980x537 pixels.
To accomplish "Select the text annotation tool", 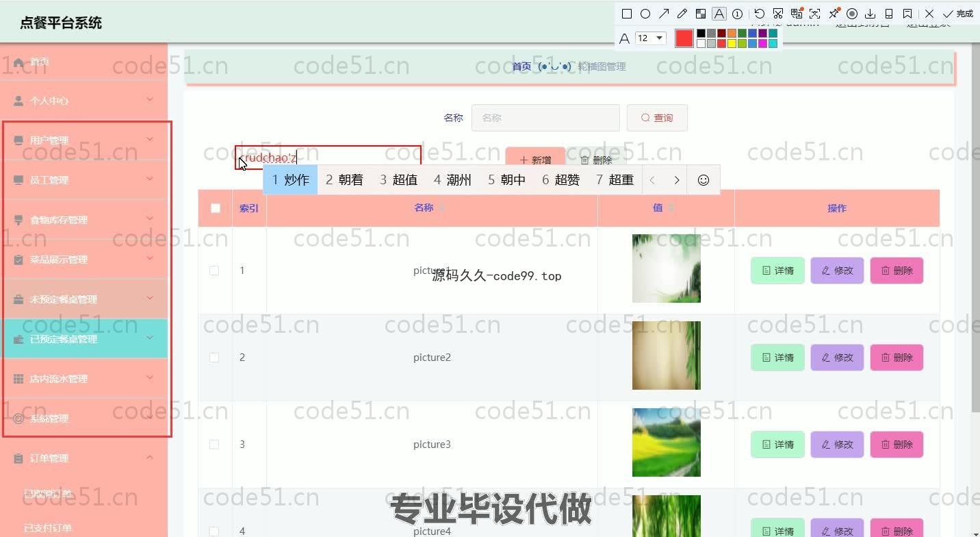I will coord(719,14).
